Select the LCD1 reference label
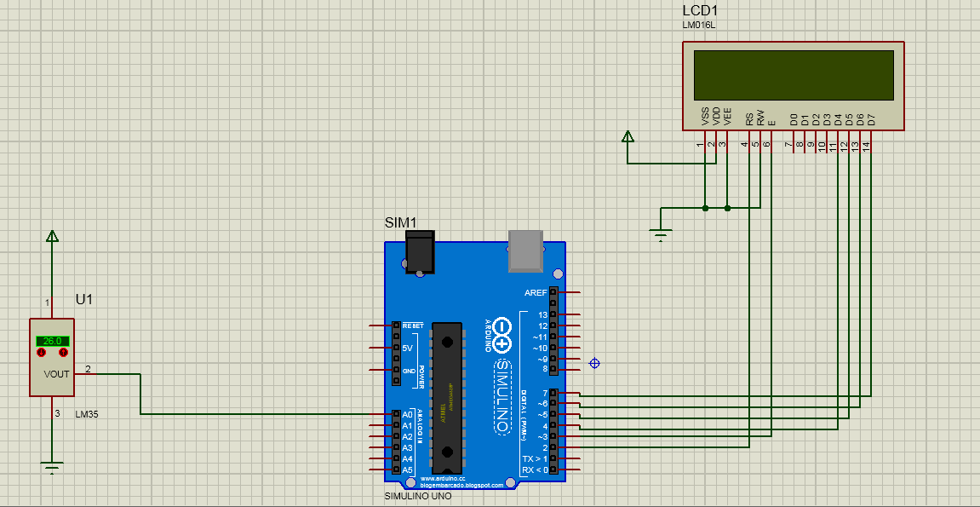The width and height of the screenshot is (980, 507). pyautogui.click(x=699, y=12)
